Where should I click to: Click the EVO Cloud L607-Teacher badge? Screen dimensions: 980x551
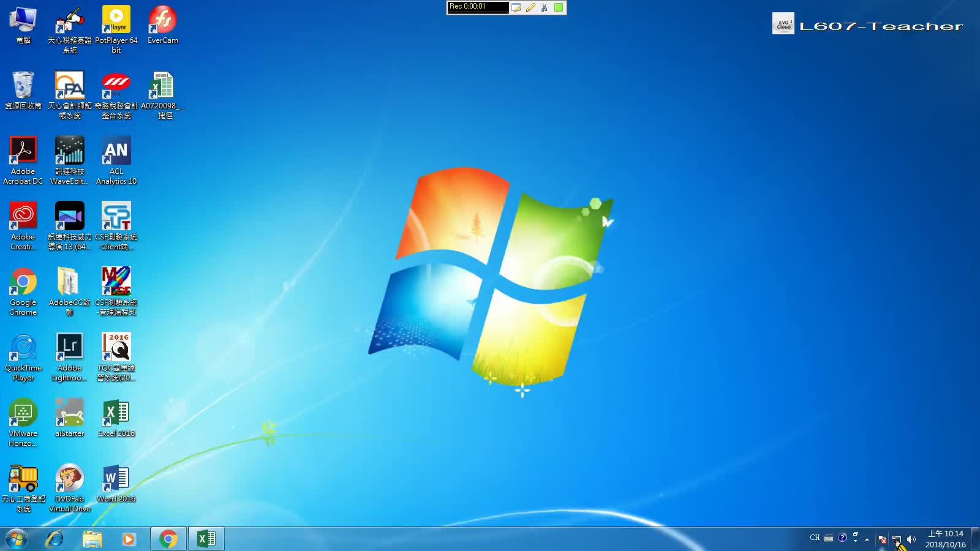click(x=868, y=24)
